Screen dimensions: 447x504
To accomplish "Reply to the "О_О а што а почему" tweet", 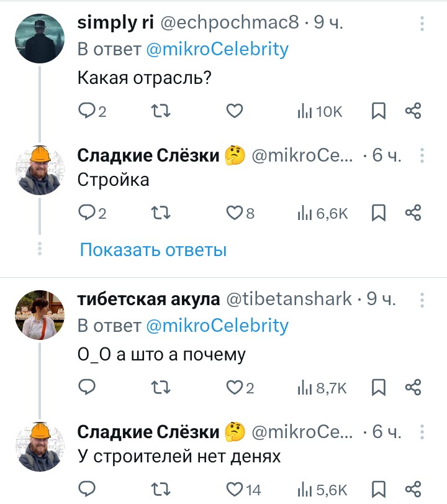I will (x=87, y=388).
